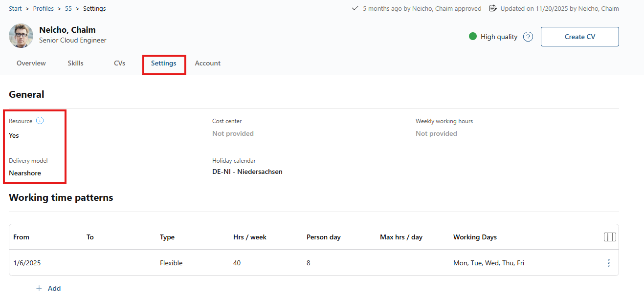
Task: Click Cost center Not provided value
Action: point(233,133)
